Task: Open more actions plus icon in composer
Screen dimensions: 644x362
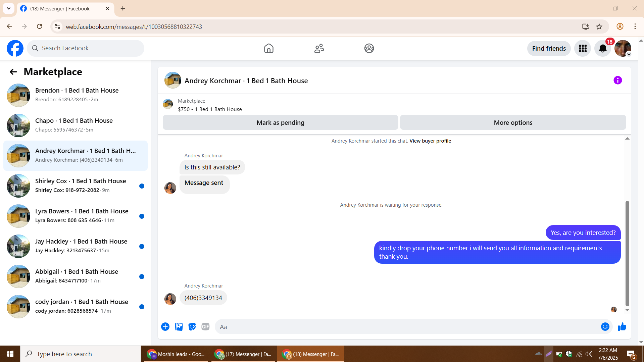Action: pos(165,327)
